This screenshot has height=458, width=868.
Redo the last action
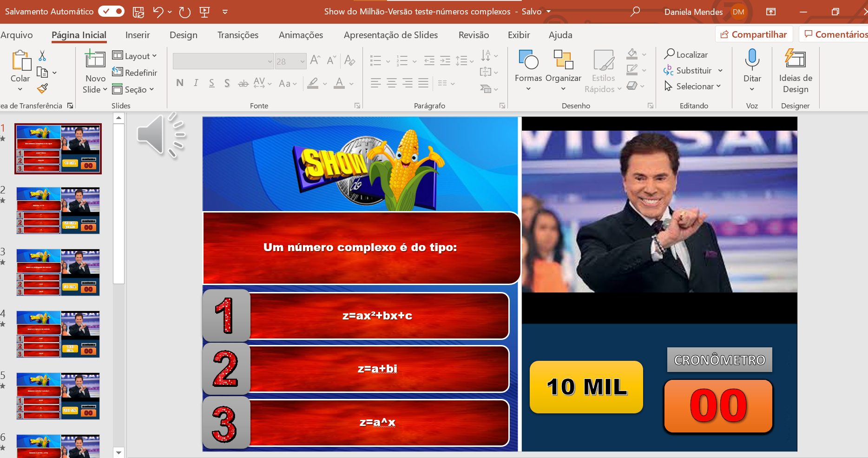pos(185,12)
